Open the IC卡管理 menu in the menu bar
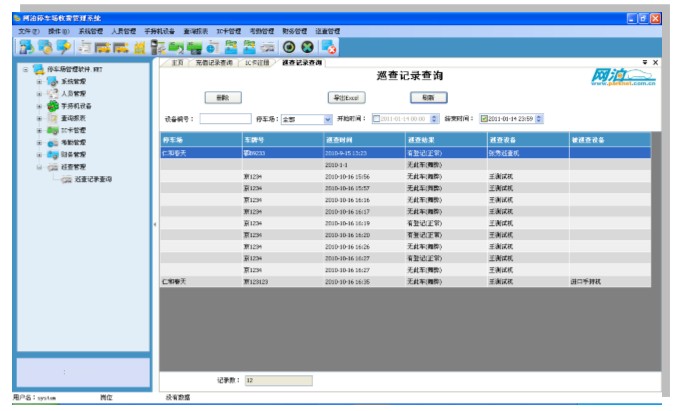The height and width of the screenshot is (411, 676). coord(228,31)
